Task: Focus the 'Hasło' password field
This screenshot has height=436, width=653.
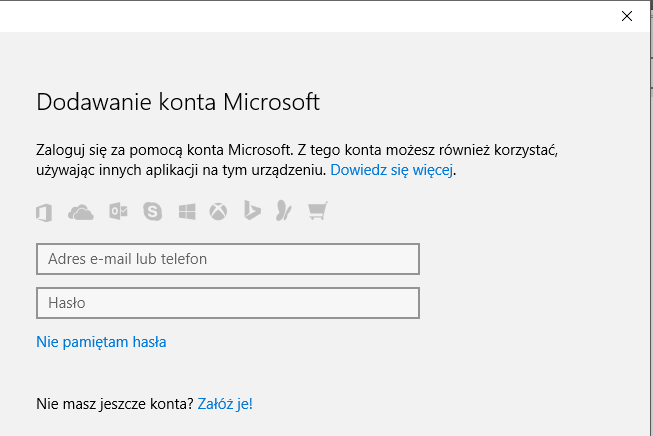Action: pyautogui.click(x=227, y=303)
